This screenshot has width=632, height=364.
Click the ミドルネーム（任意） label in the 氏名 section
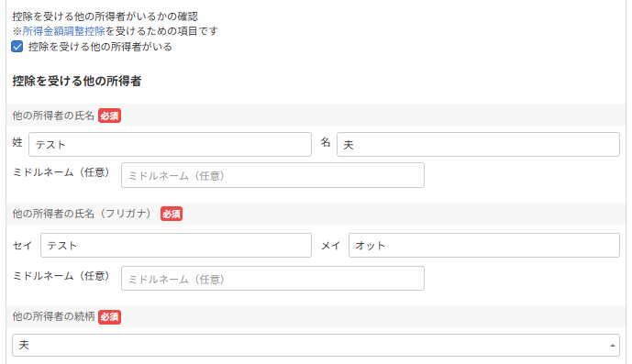coord(61,172)
